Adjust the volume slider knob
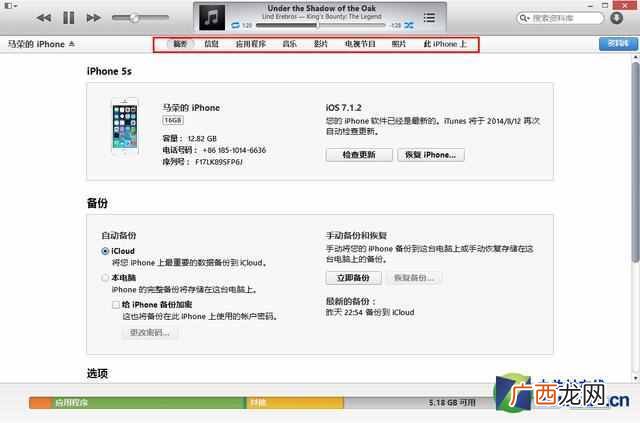This screenshot has width=640, height=423. pos(134,18)
